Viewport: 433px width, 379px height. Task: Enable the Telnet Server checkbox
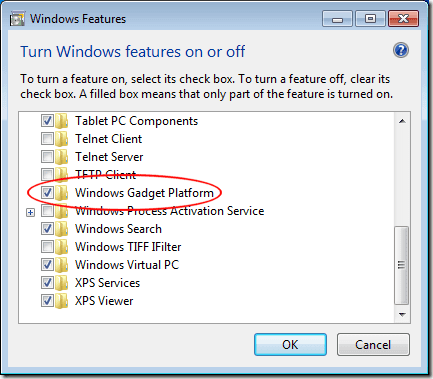click(47, 156)
